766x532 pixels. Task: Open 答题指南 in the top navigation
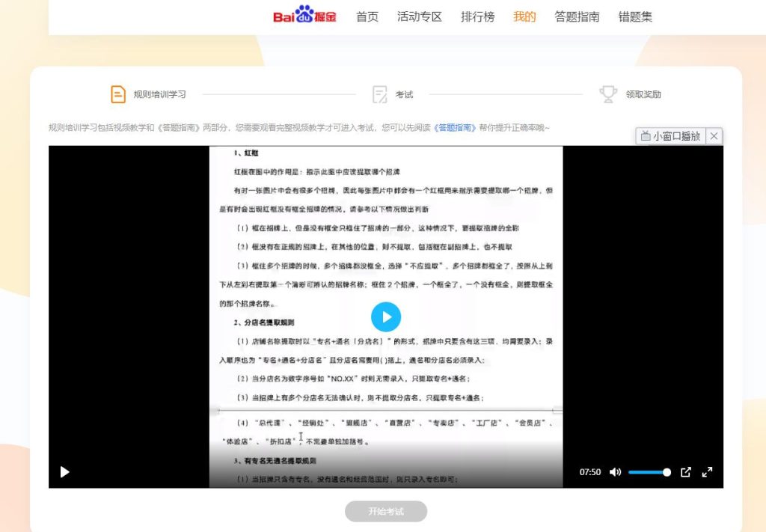577,16
